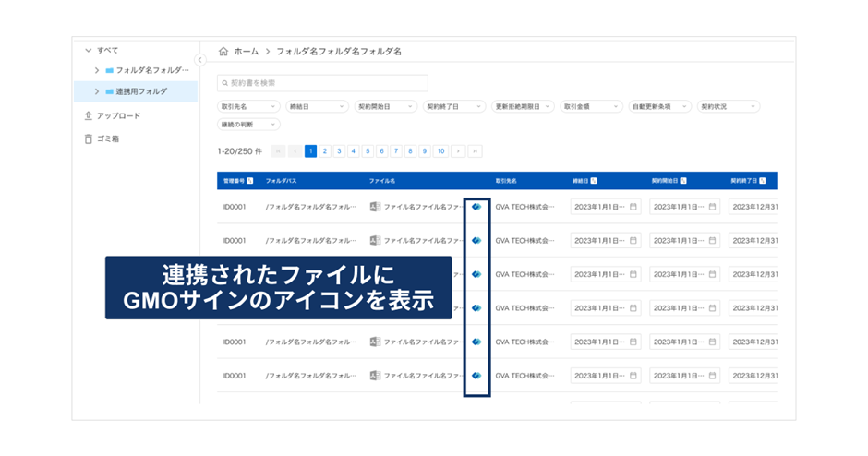This screenshot has height=456, width=868.
Task: Jump to the last page button
Action: (x=475, y=151)
